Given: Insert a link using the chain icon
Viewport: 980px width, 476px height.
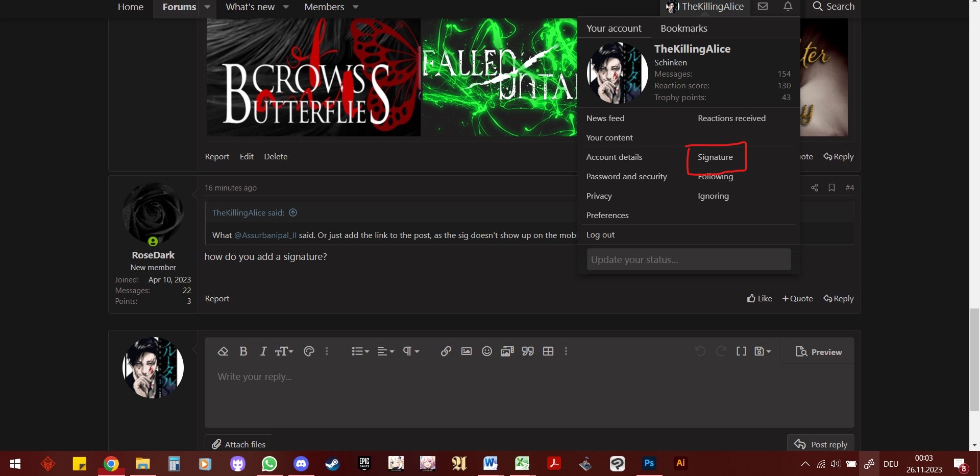Looking at the screenshot, I should (446, 351).
